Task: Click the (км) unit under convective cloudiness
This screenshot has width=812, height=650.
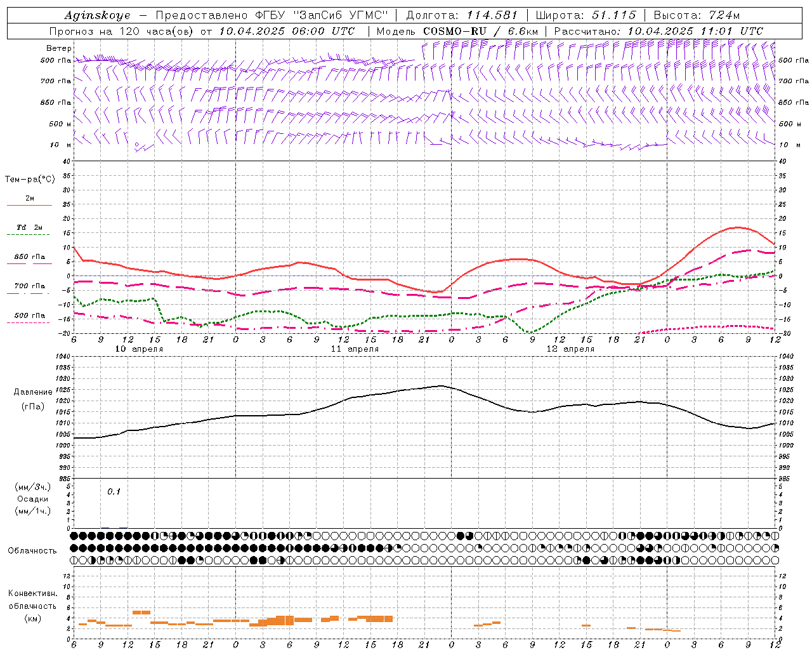Action: click(x=32, y=618)
